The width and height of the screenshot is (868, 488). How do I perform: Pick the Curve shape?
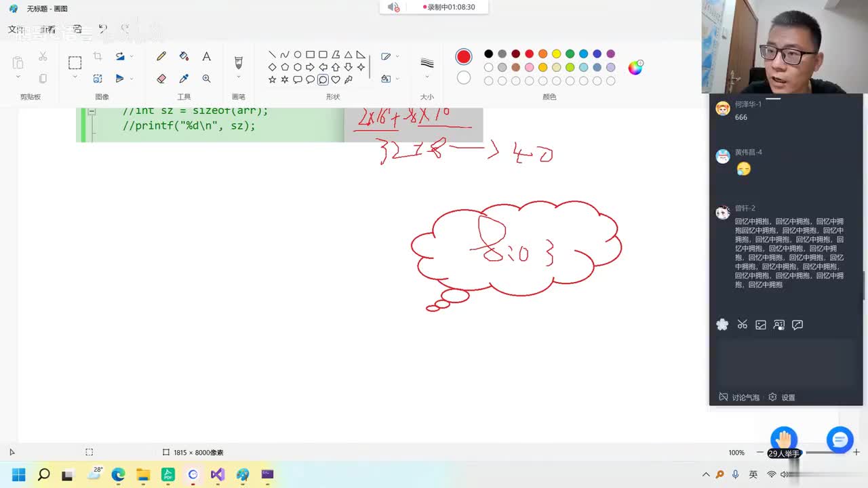tap(285, 55)
